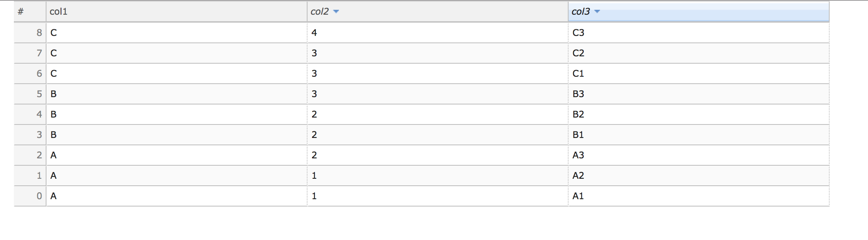
Task: Open the col3 sort dropdown arrow
Action: 596,11
